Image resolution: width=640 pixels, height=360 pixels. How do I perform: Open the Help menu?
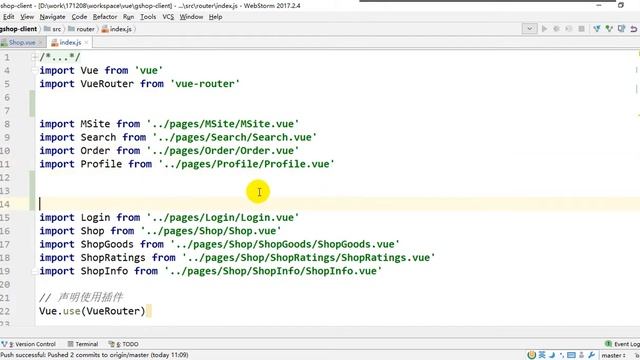pyautogui.click(x=215, y=17)
